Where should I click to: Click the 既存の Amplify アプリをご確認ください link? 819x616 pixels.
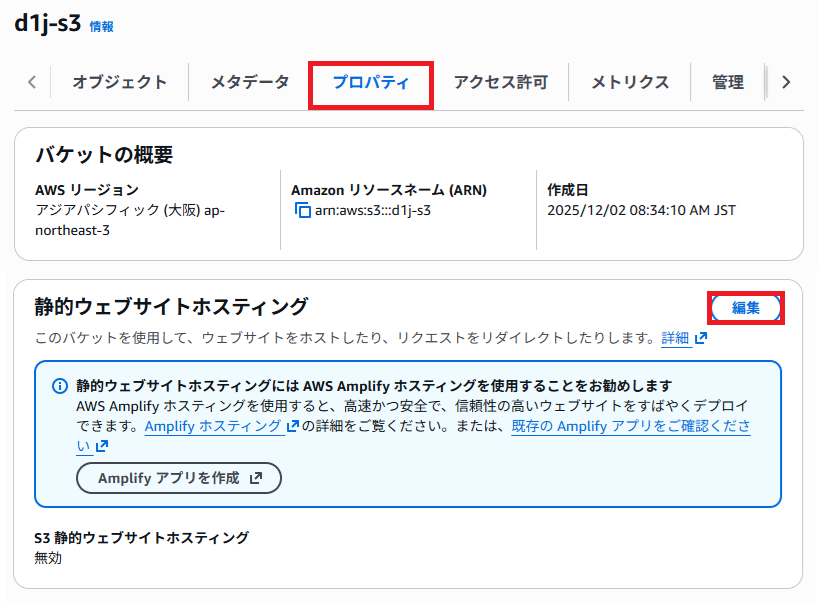[x=630, y=426]
